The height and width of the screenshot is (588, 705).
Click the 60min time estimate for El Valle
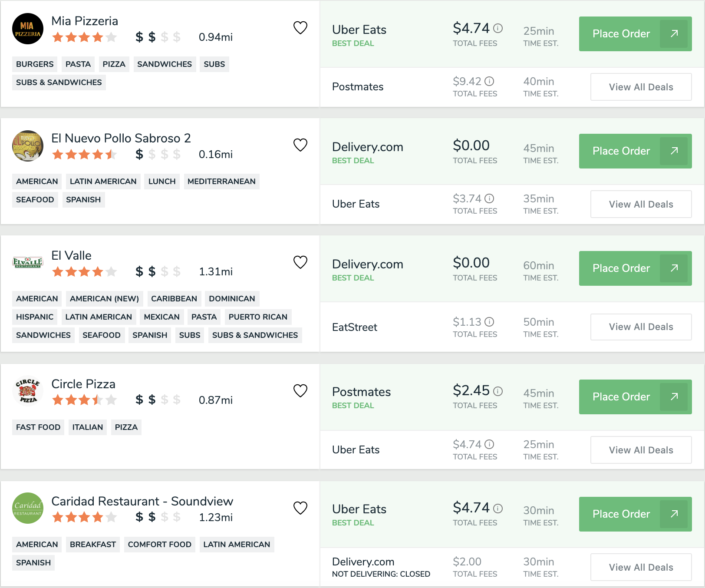click(539, 265)
